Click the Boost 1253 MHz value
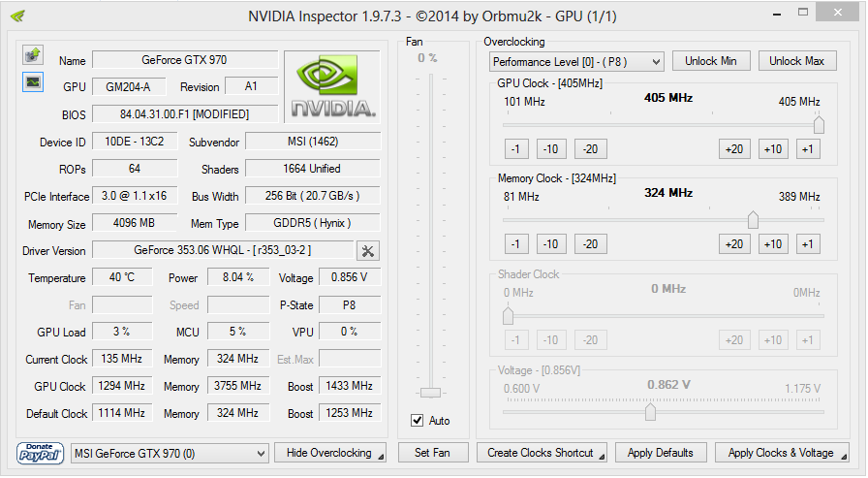 pyautogui.click(x=350, y=413)
